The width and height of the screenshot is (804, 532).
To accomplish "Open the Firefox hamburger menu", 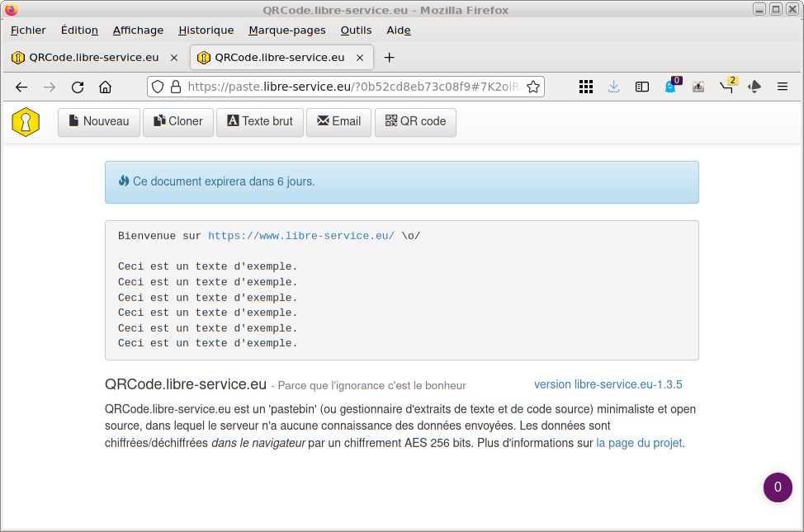I will click(x=783, y=87).
